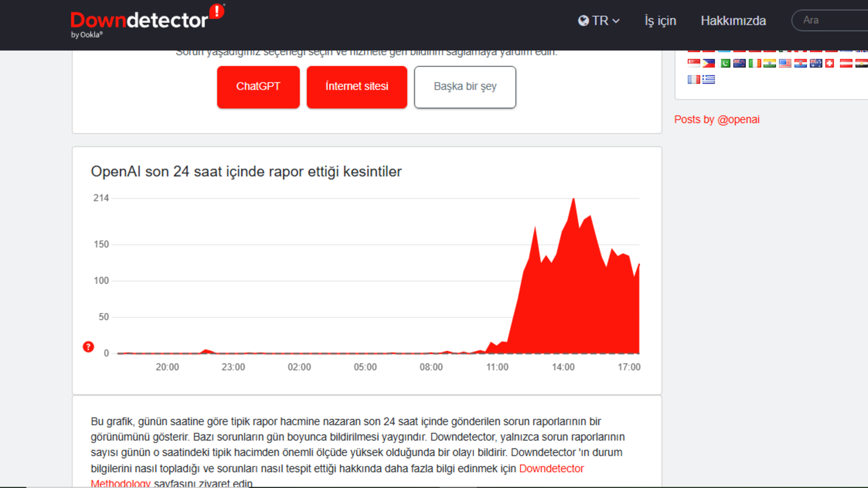
Task: Open the İş için menu item
Action: point(660,21)
